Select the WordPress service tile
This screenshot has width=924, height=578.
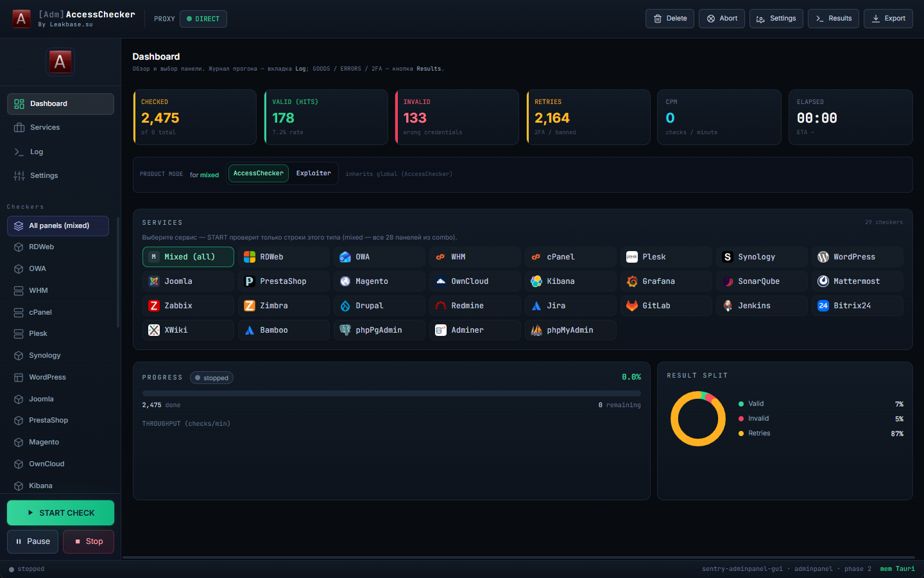point(857,257)
